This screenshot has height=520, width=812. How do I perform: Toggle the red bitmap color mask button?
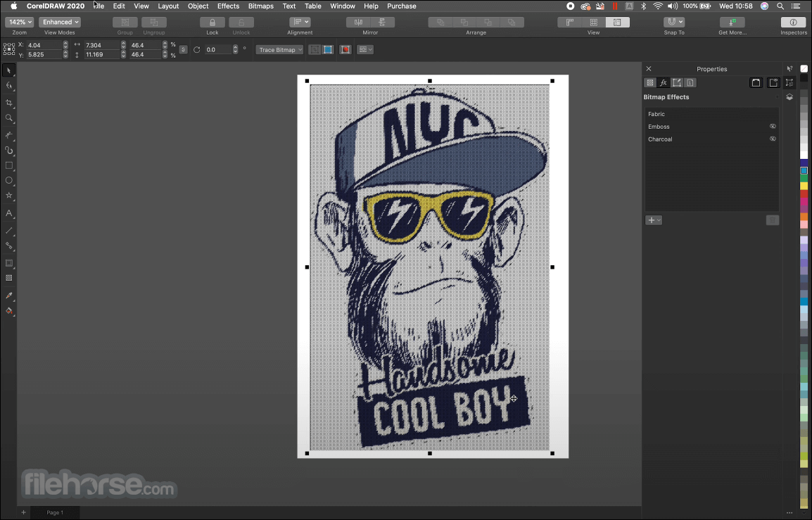(345, 50)
